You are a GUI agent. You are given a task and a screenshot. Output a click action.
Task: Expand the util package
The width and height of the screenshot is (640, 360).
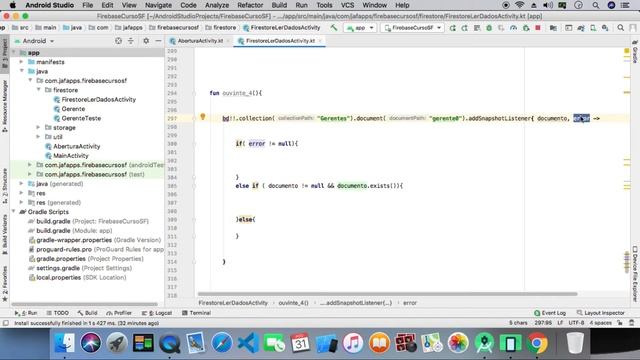pos(39,137)
